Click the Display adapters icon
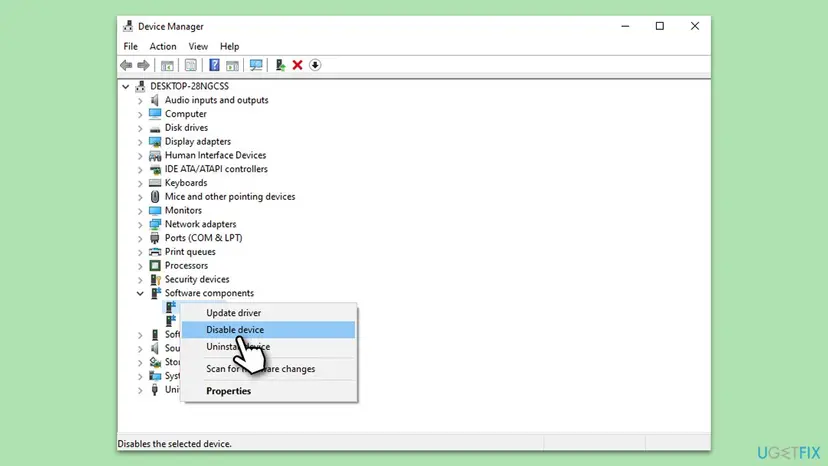This screenshot has height=466, width=828. coord(155,142)
